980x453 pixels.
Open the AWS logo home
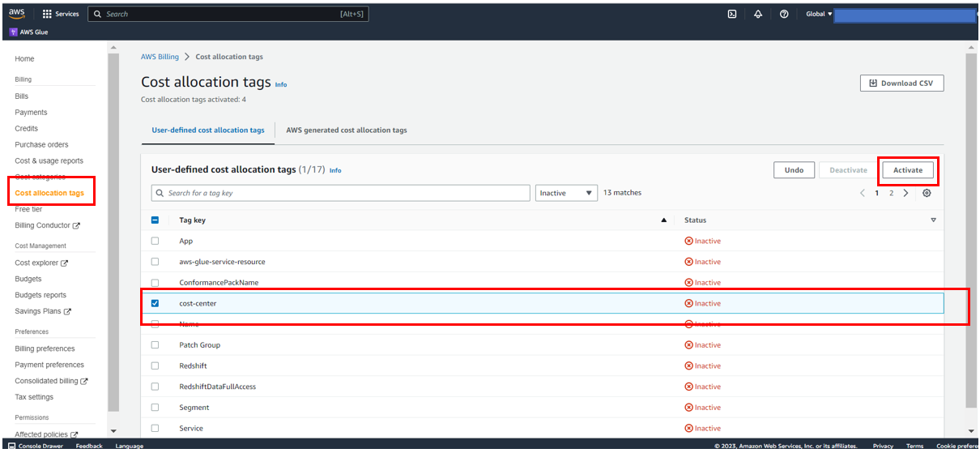point(17,14)
